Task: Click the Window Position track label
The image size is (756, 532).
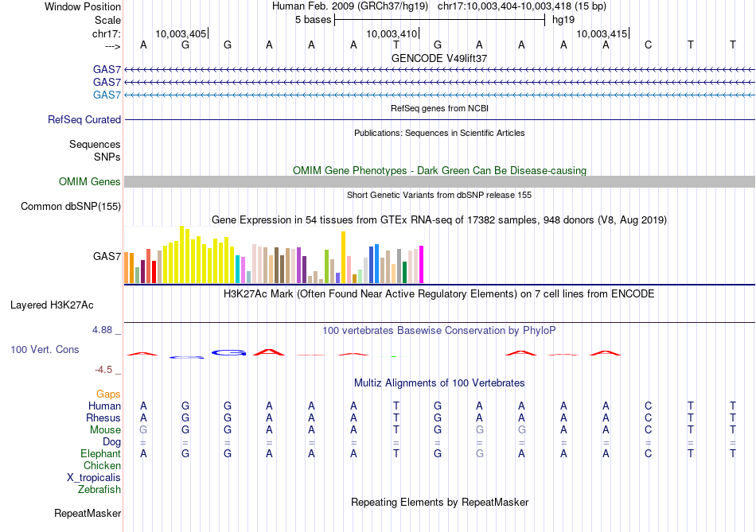Action: click(x=83, y=6)
